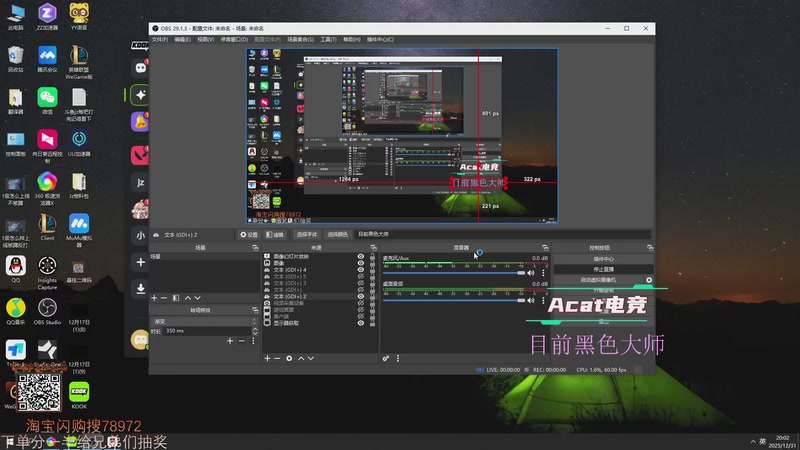This screenshot has height=450, width=800.
Task: Show the hidden 视频采集设备 source
Action: (361, 303)
